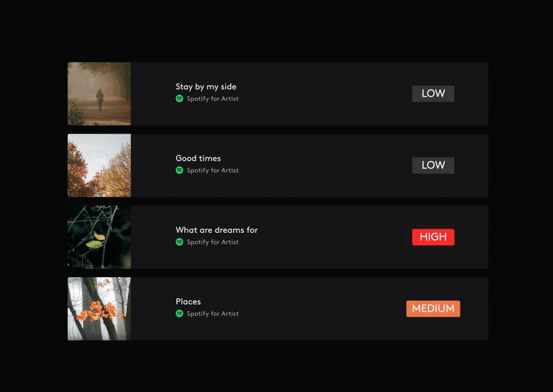Viewport: 553px width, 392px height.
Task: Click Spotify for Artist under Good times
Action: [213, 170]
